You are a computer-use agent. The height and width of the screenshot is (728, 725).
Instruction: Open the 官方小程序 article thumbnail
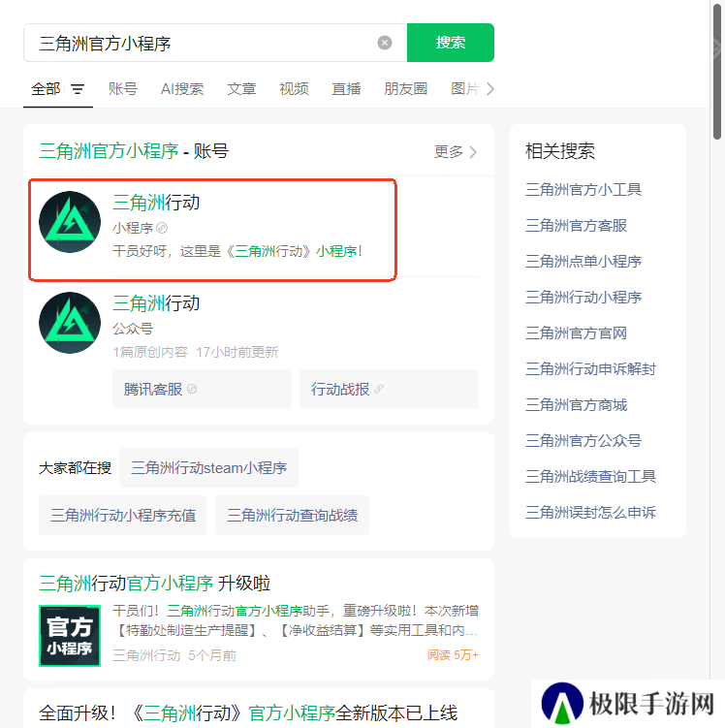click(70, 636)
